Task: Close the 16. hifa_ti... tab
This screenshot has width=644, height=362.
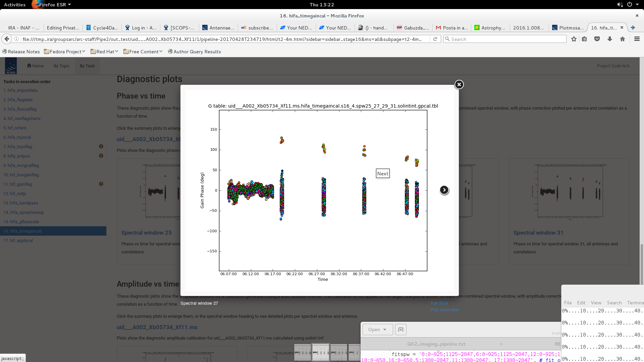Action: coord(622,27)
